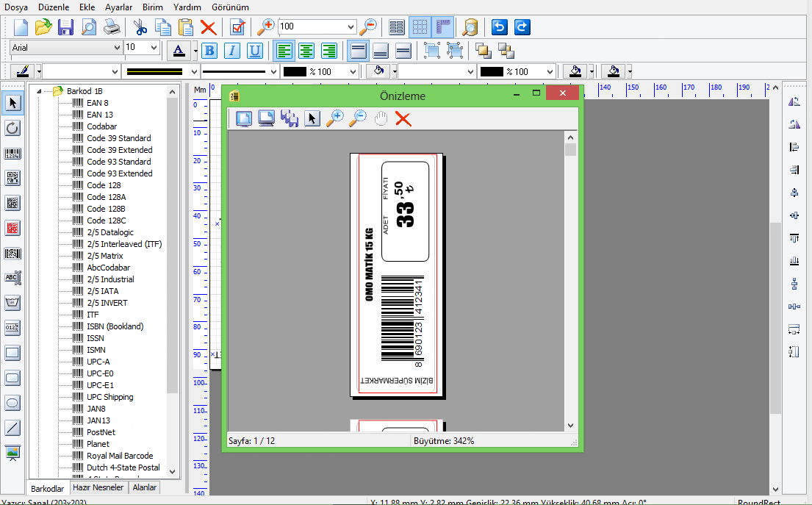812x505 pixels.
Task: Toggle ruler display button
Action: (443, 27)
